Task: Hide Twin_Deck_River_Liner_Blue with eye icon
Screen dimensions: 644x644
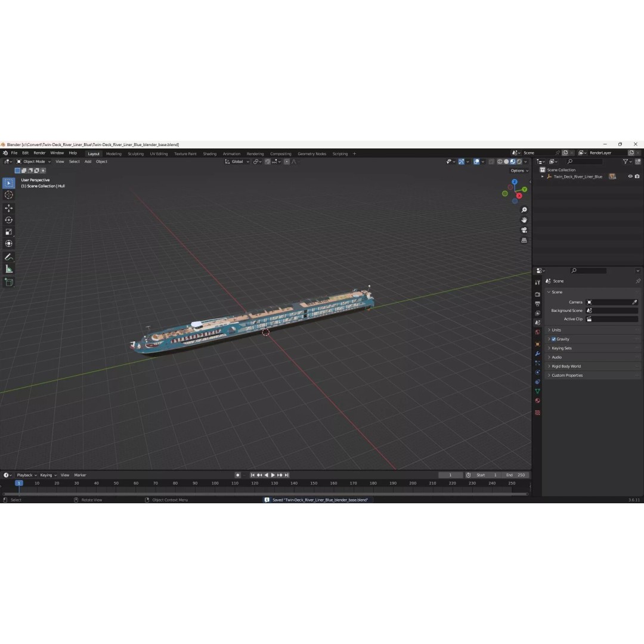Action: (x=630, y=177)
